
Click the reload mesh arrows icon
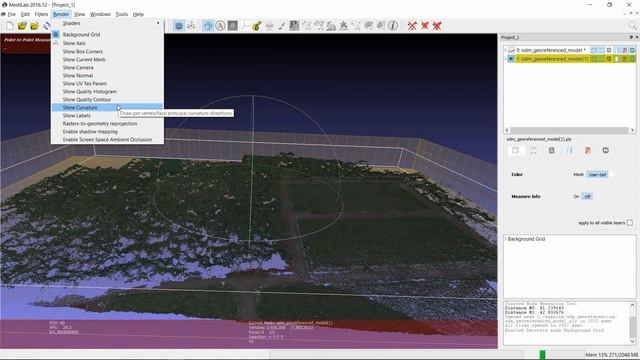[x=47, y=26]
